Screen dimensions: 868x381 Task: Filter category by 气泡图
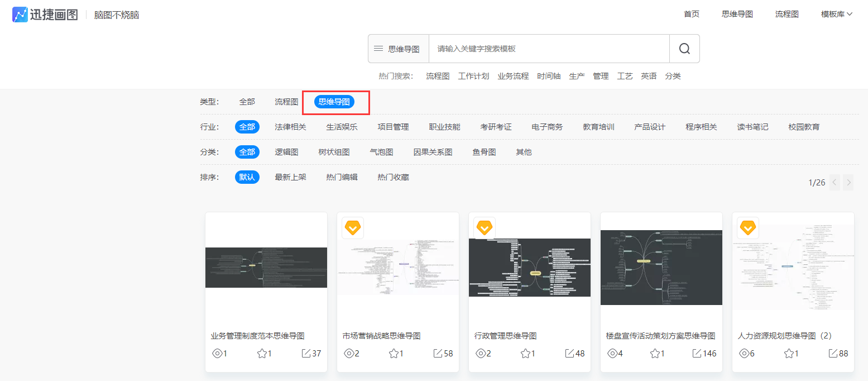pos(381,152)
